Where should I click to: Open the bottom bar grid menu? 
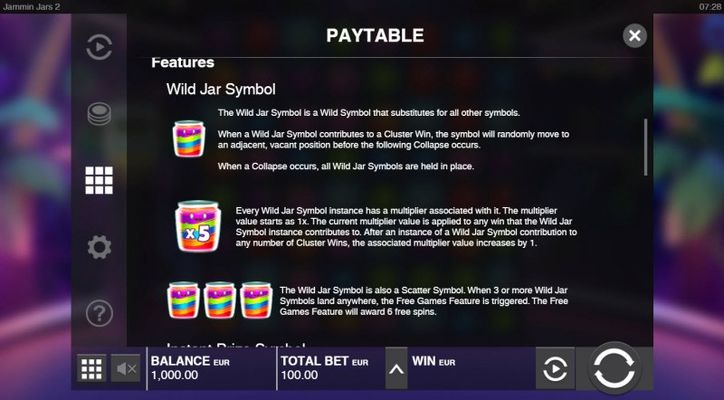91,369
